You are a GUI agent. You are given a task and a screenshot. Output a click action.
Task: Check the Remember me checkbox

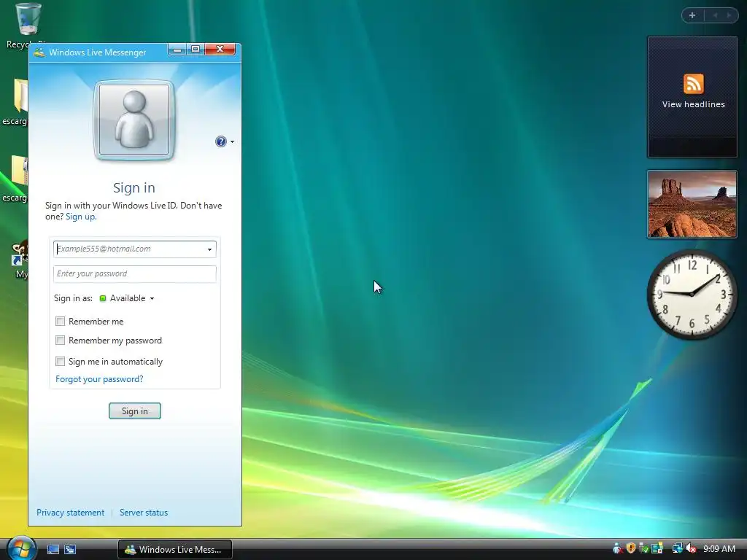click(x=60, y=322)
